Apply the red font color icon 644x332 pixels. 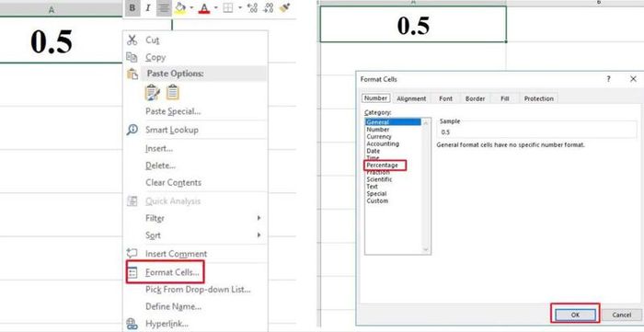coord(204,7)
